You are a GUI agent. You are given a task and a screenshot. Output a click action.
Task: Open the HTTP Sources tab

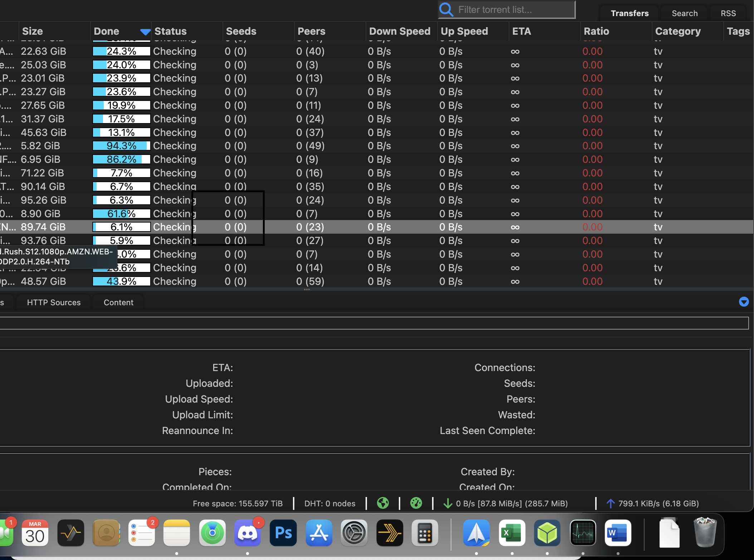54,302
